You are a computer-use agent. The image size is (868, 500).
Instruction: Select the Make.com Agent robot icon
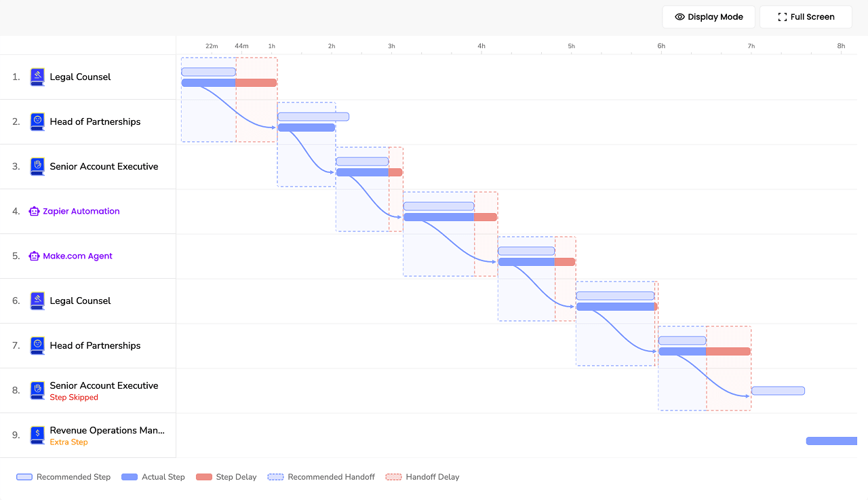click(x=33, y=256)
